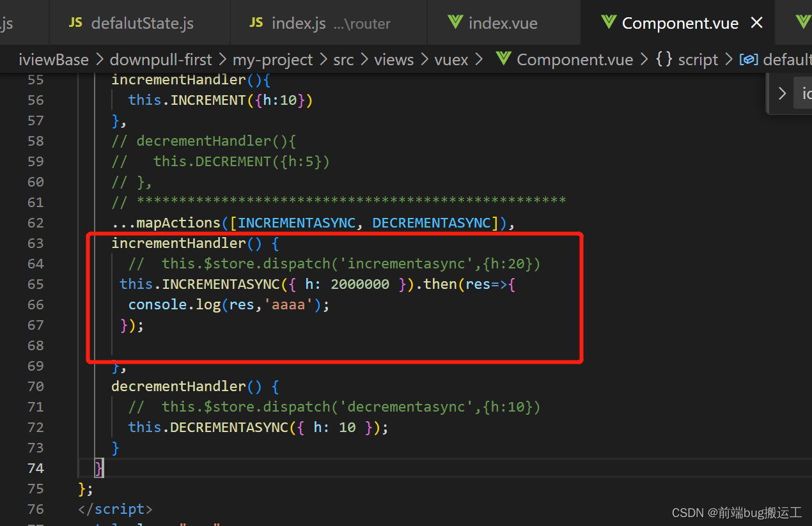812x526 pixels.
Task: Click ...mapActions on line 62
Action: tap(166, 223)
